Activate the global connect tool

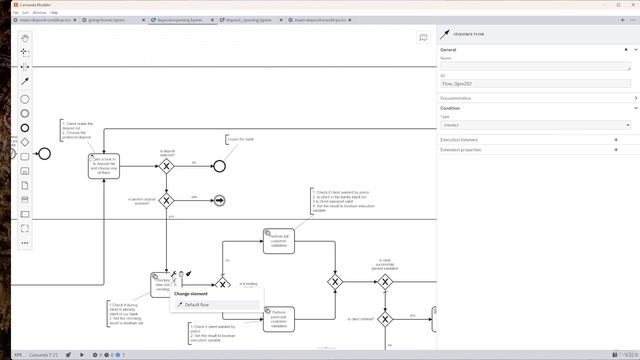tap(25, 81)
